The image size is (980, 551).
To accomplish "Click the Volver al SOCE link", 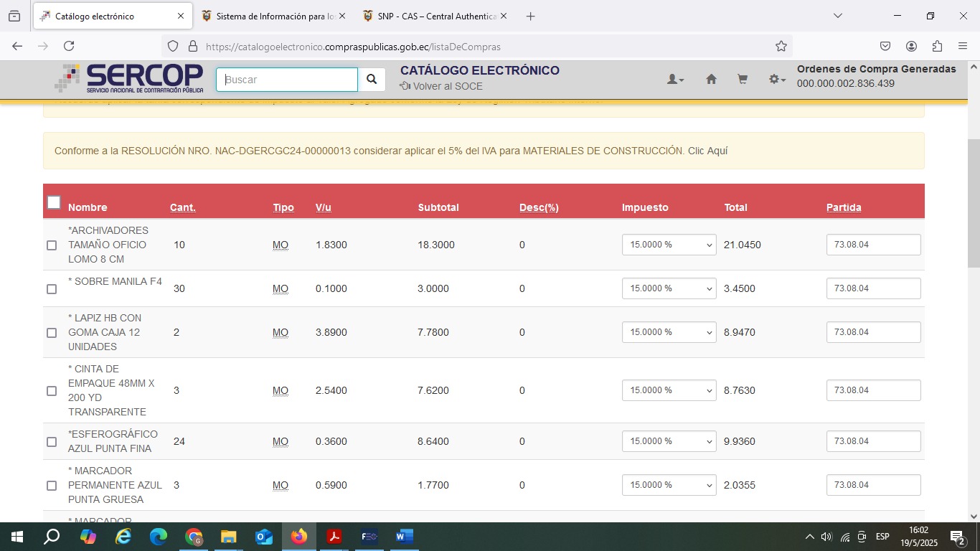I will click(441, 86).
